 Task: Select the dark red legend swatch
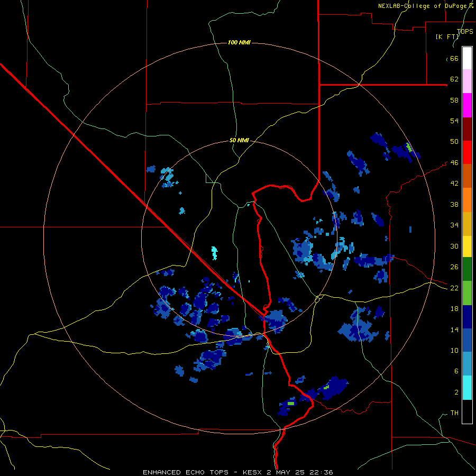467,129
